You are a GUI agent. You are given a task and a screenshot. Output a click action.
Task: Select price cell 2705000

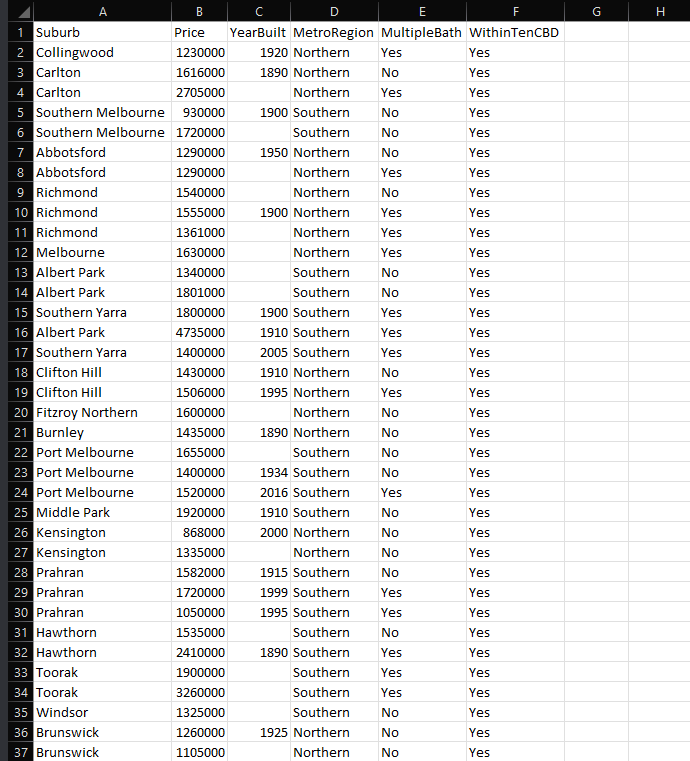point(199,92)
